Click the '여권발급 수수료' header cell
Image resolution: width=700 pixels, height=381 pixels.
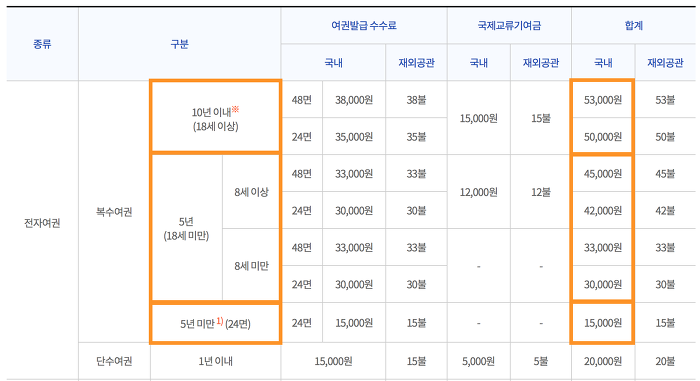[x=364, y=25]
